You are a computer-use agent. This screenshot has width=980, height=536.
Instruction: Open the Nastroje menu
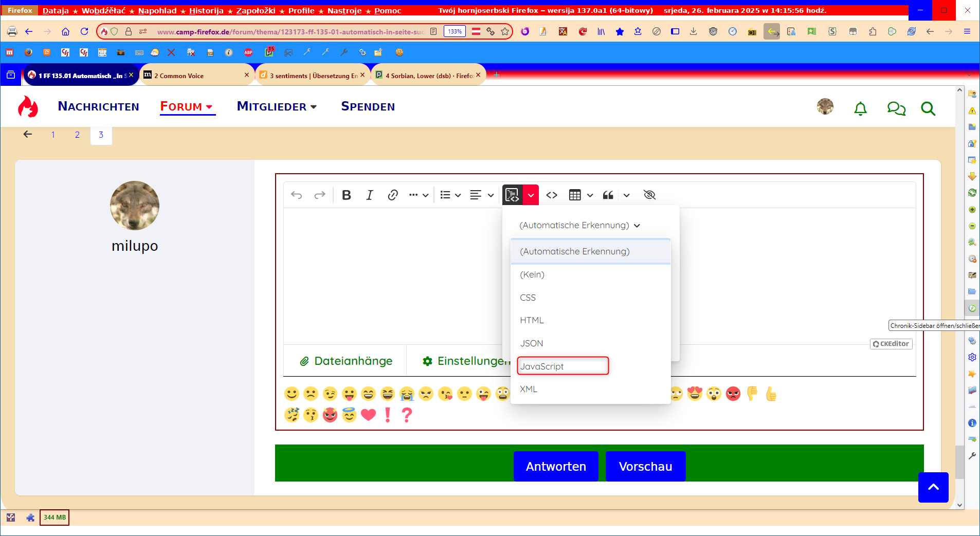click(344, 10)
